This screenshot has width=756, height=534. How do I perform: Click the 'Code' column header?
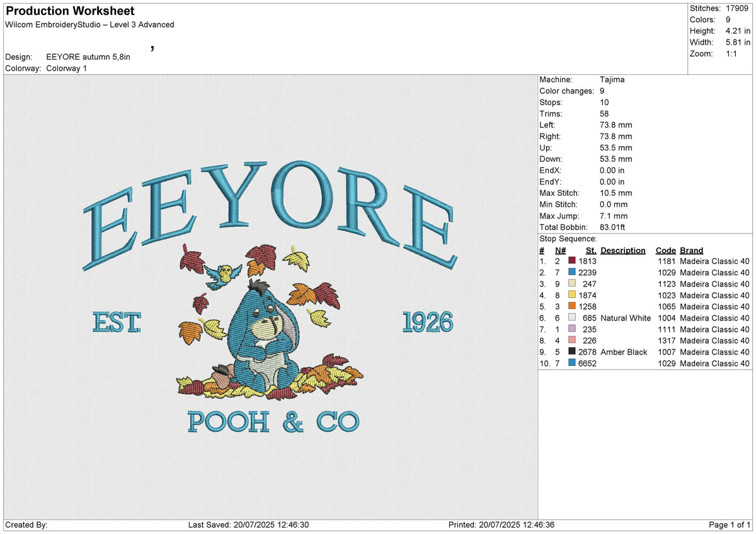[665, 250]
